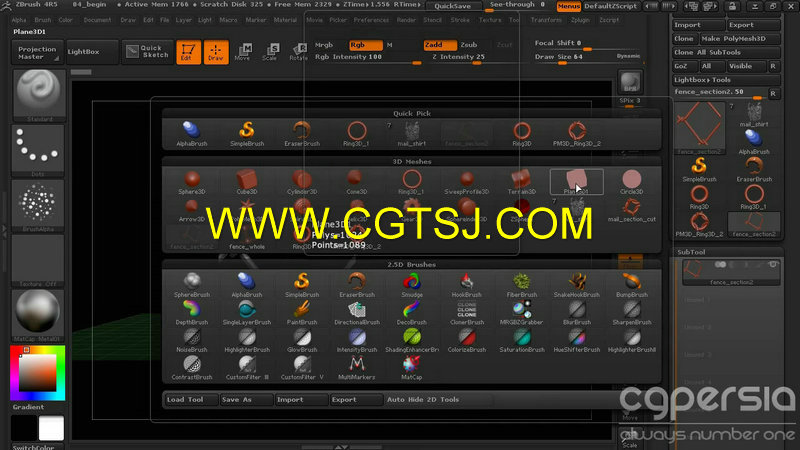Screen dimensions: 800x450
Task: Pick PaintBrush tool
Action: [x=302, y=313]
